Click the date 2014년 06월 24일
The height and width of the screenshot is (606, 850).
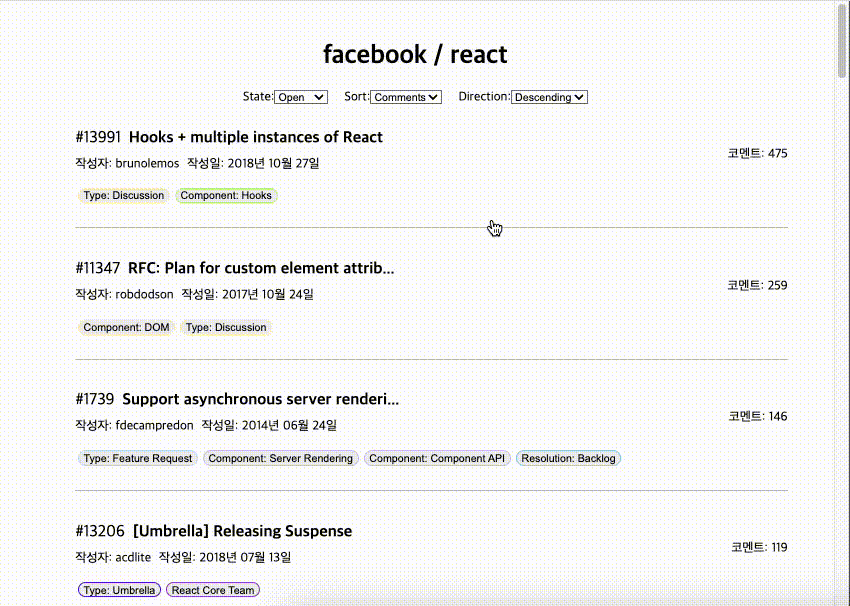click(x=289, y=426)
